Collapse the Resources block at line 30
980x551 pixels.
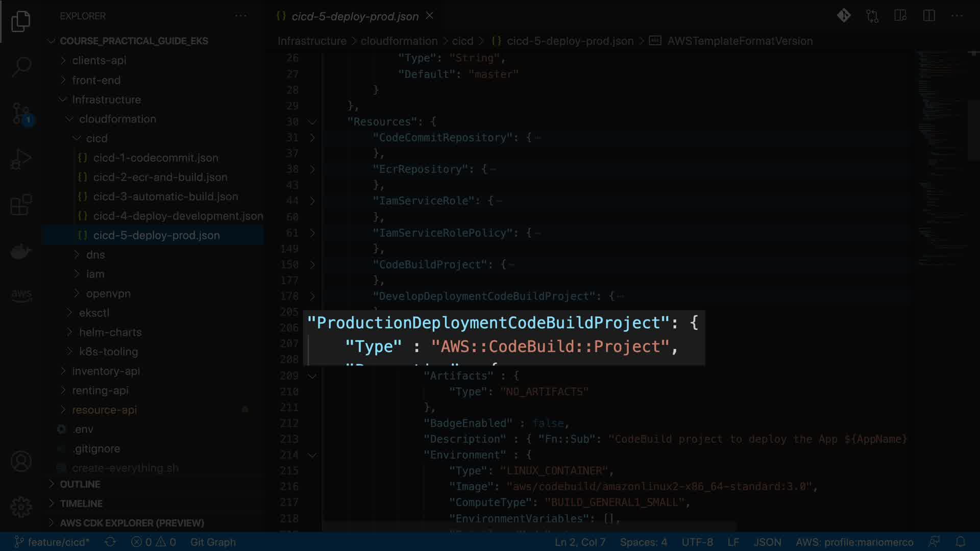point(312,122)
